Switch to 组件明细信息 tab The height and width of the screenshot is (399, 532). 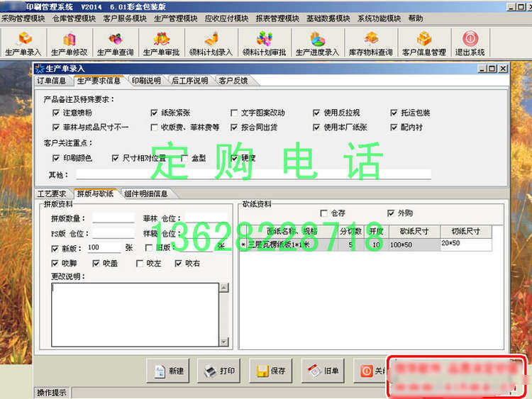pos(146,194)
